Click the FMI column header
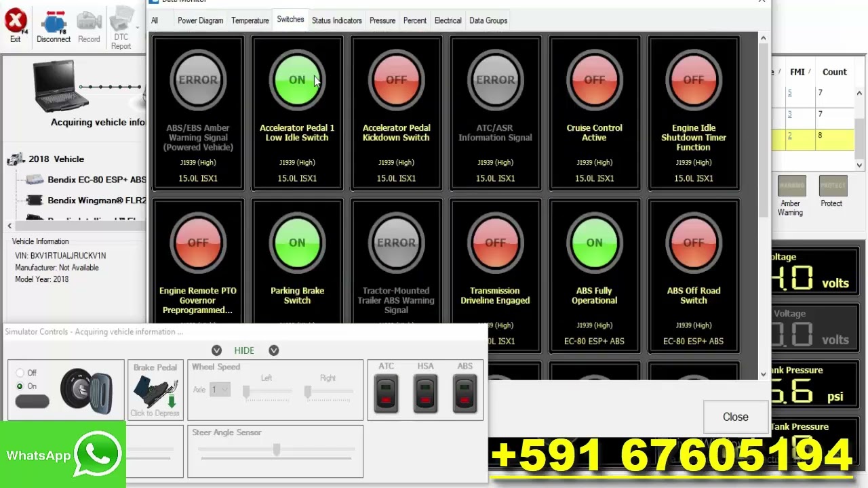This screenshot has height=488, width=868. tap(797, 72)
